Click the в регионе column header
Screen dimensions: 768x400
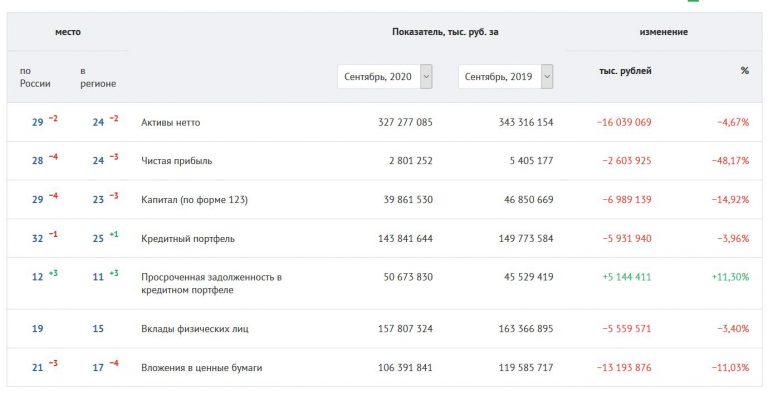[98, 77]
